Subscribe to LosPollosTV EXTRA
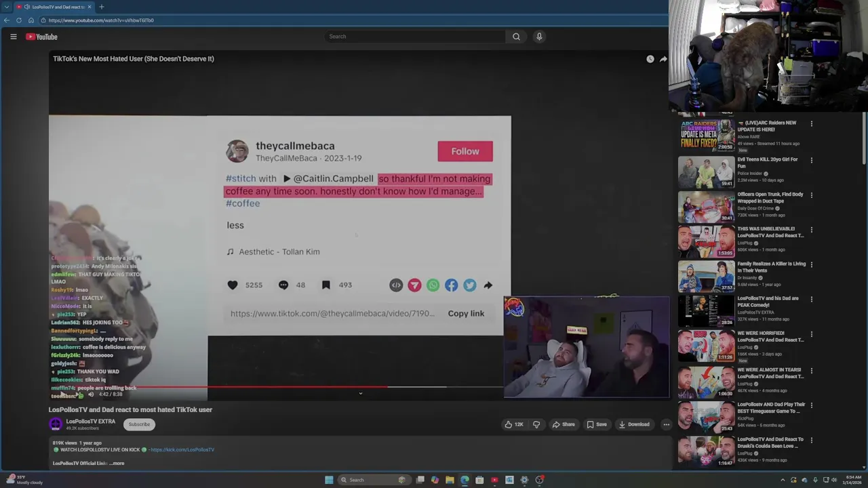 (139, 424)
